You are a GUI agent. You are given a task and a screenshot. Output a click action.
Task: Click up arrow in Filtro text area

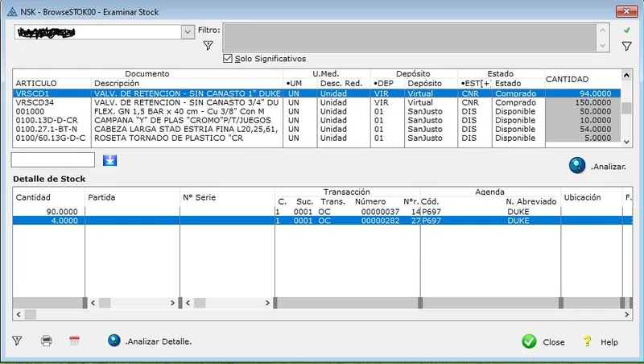pos(602,30)
